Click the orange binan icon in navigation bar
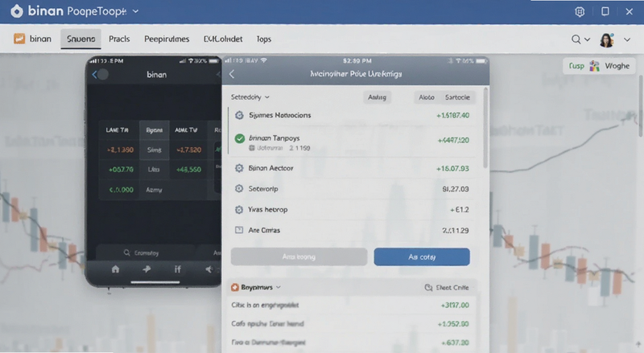The height and width of the screenshot is (353, 644). coord(19,39)
